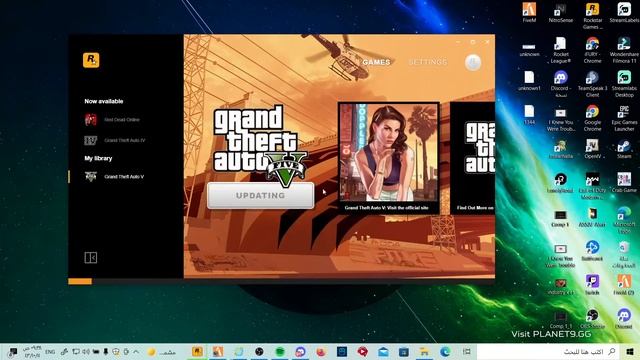This screenshot has height=360, width=640.
Task: Open NitroSense desktop shortcut
Action: 560,13
